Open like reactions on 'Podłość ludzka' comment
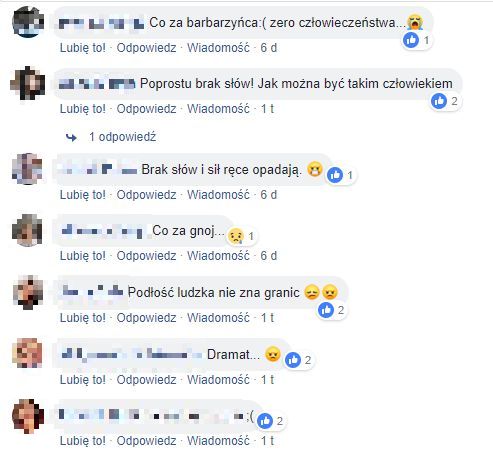The width and height of the screenshot is (493, 457). click(x=332, y=310)
